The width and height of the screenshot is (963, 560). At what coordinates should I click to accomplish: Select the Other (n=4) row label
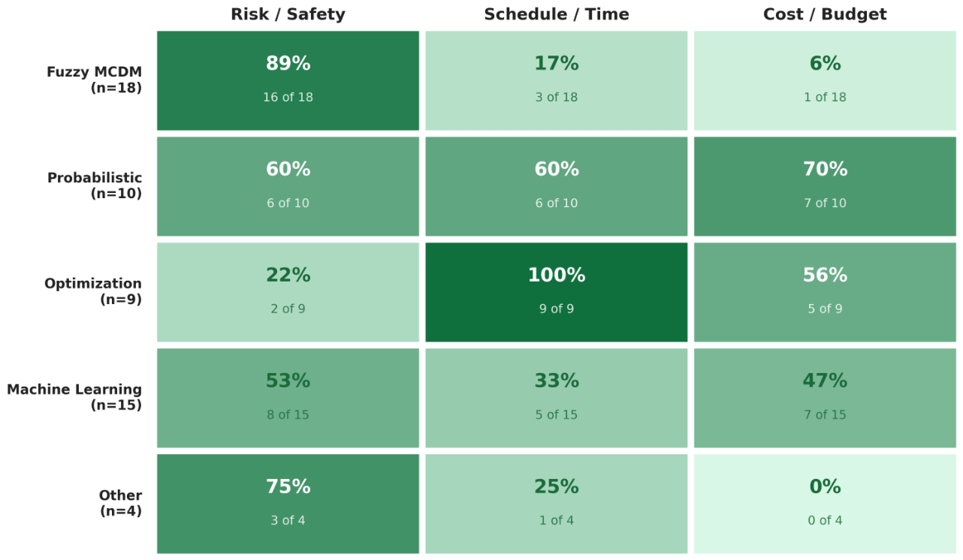120,503
